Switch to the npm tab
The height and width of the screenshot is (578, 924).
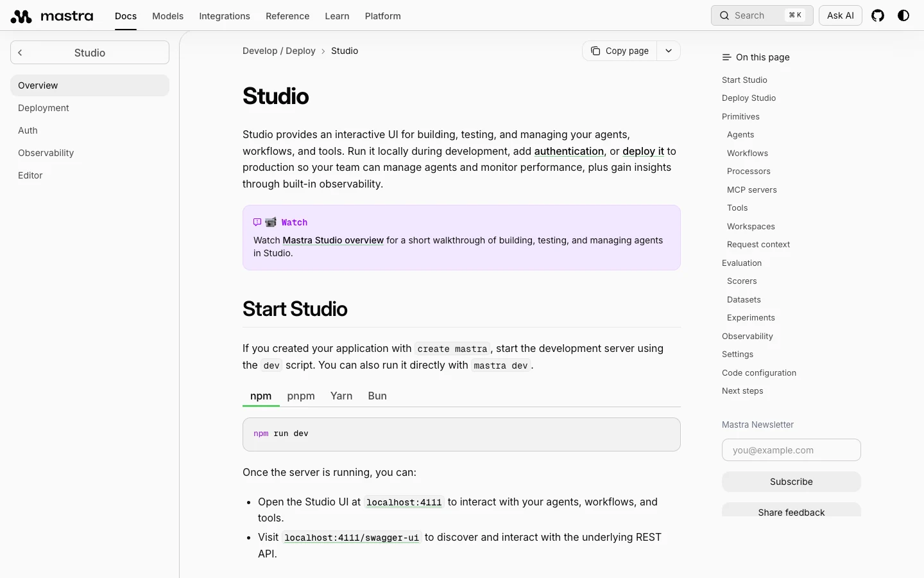[x=261, y=396]
